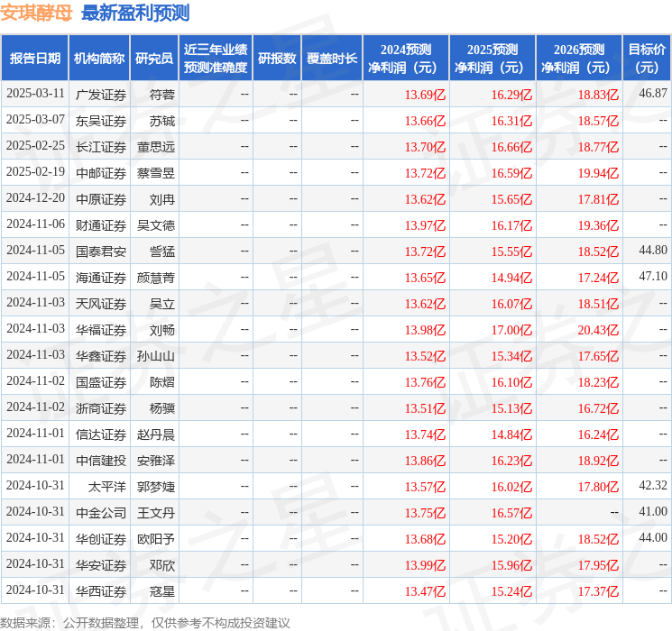Click the date 2025-03-11
Image resolution: width=672 pixels, height=631 pixels.
35,93
